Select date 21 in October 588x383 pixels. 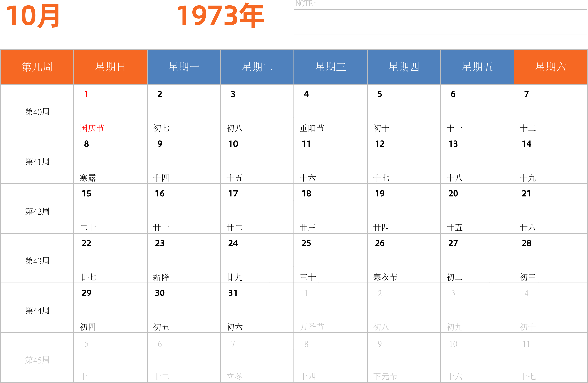526,194
